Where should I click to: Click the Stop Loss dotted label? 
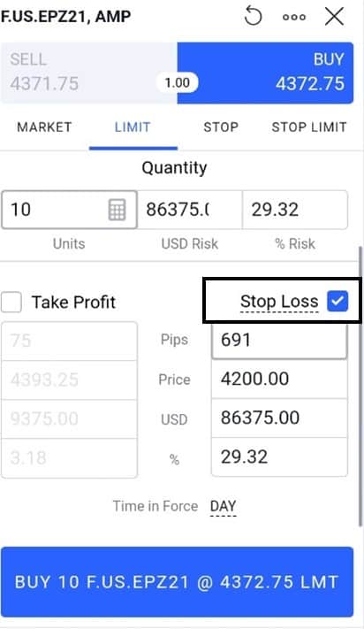point(279,302)
